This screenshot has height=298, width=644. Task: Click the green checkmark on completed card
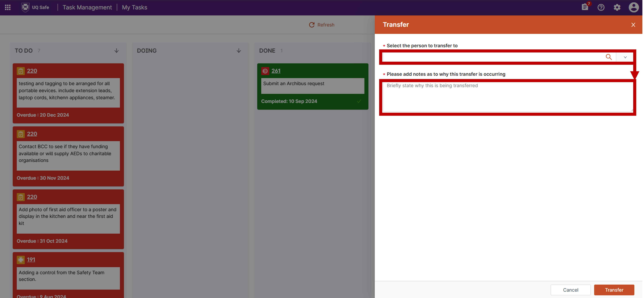click(359, 101)
